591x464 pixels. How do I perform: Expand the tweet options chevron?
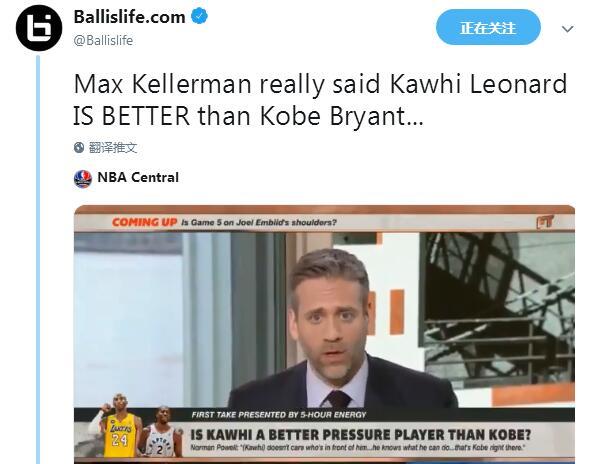tap(567, 29)
